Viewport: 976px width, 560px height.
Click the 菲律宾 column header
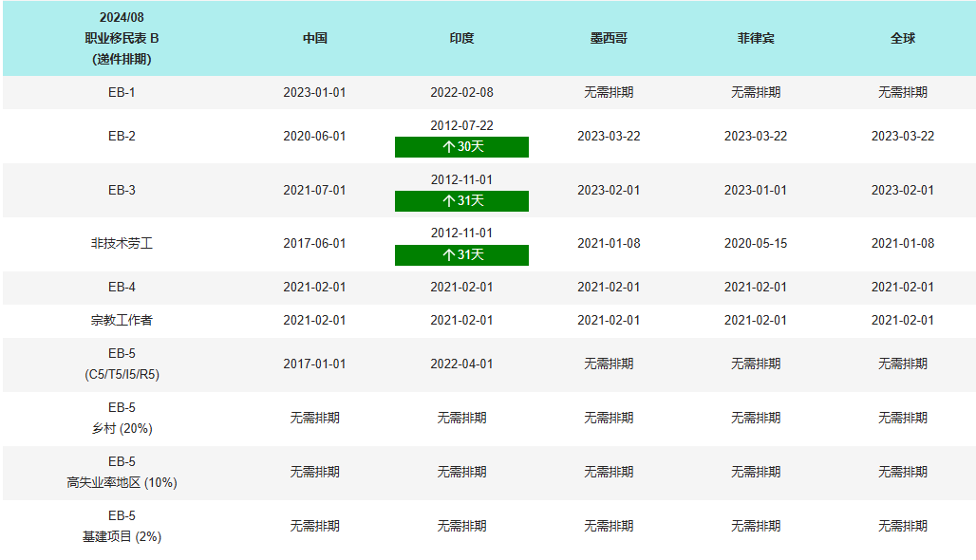pyautogui.click(x=755, y=39)
